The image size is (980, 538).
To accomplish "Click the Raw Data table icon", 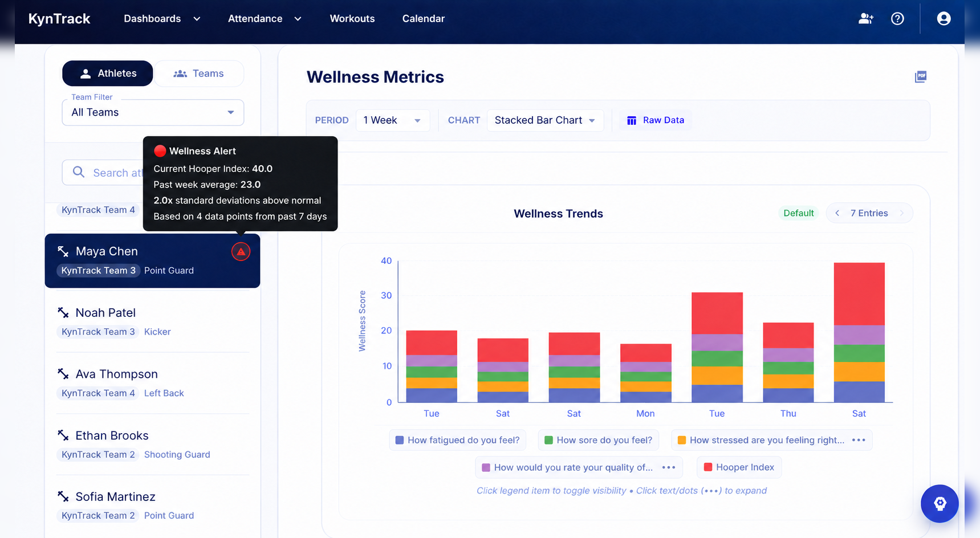I will 632,120.
